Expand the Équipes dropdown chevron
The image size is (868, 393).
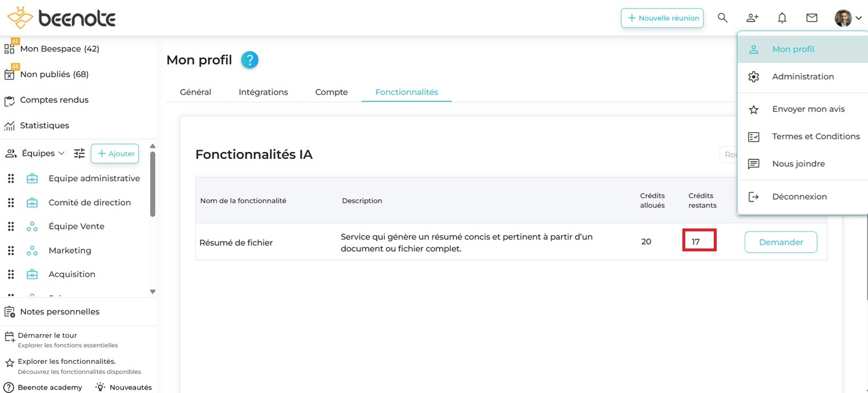[x=62, y=153]
